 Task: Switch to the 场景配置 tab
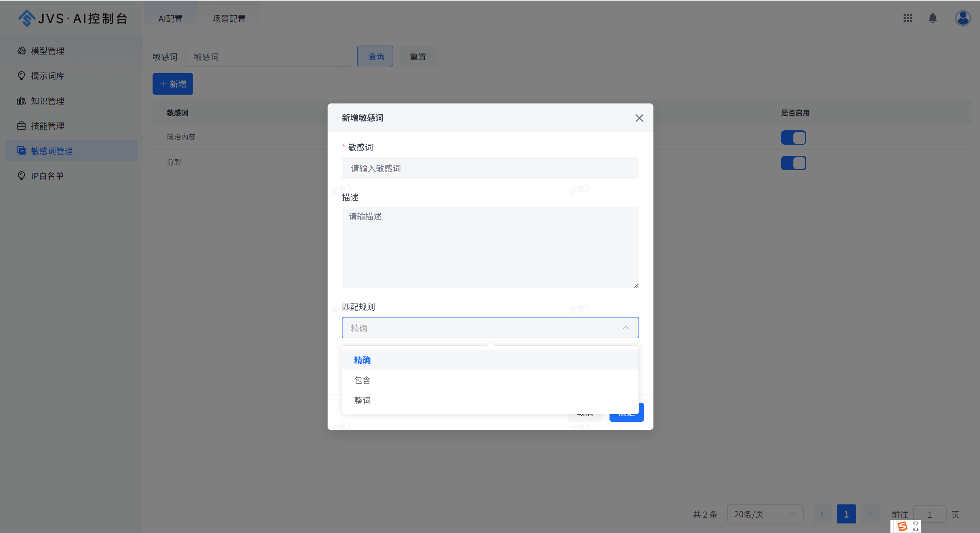point(228,19)
